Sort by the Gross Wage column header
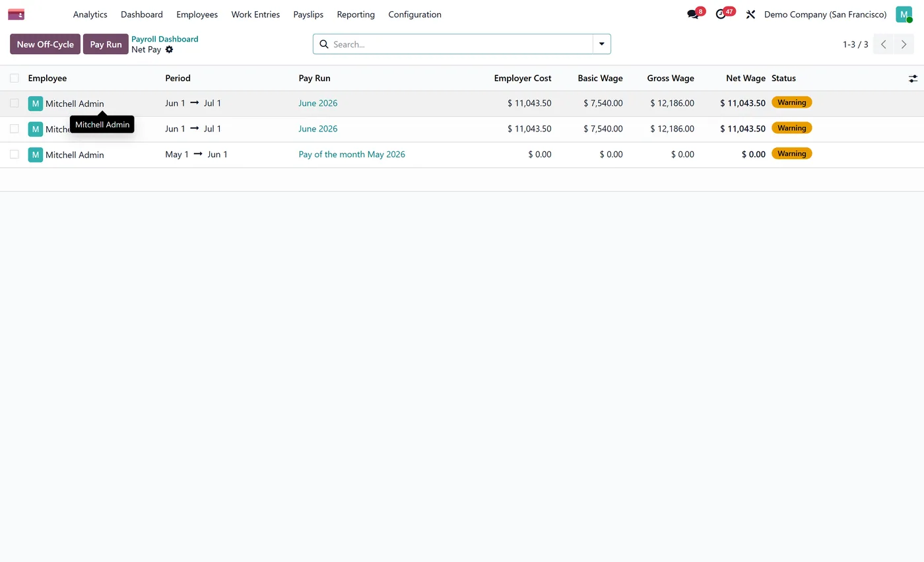The width and height of the screenshot is (924, 562). 671,78
